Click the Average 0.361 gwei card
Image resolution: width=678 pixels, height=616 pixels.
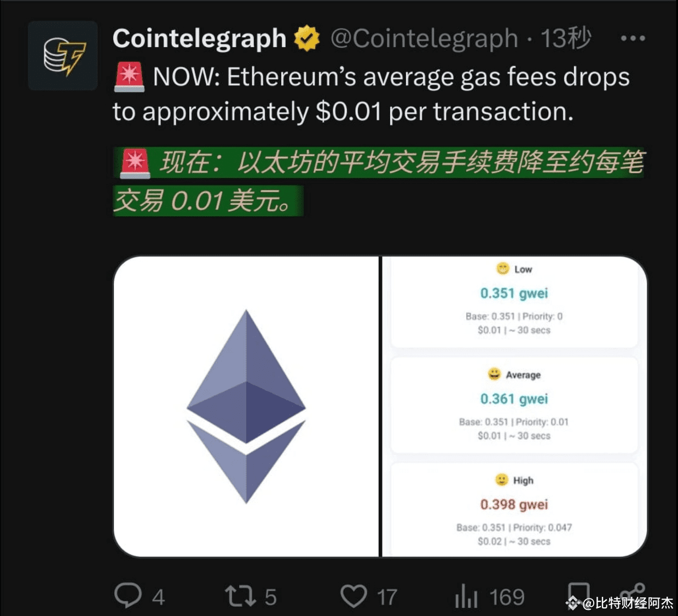(x=514, y=405)
